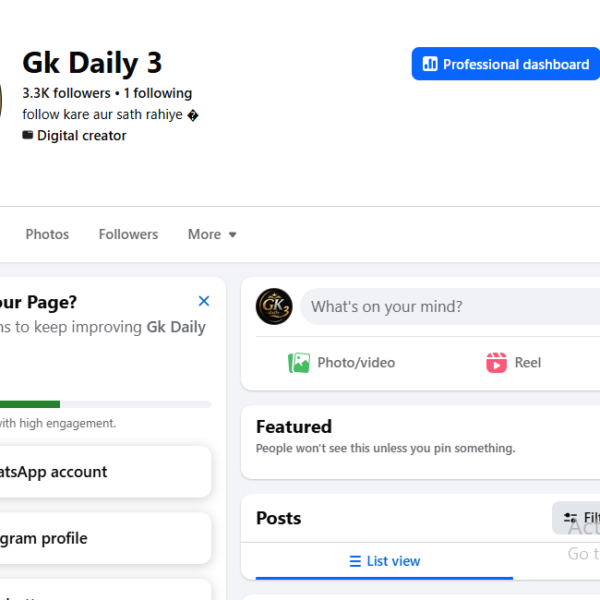The image size is (600, 600).
Task: Create a Reel
Action: coord(514,362)
